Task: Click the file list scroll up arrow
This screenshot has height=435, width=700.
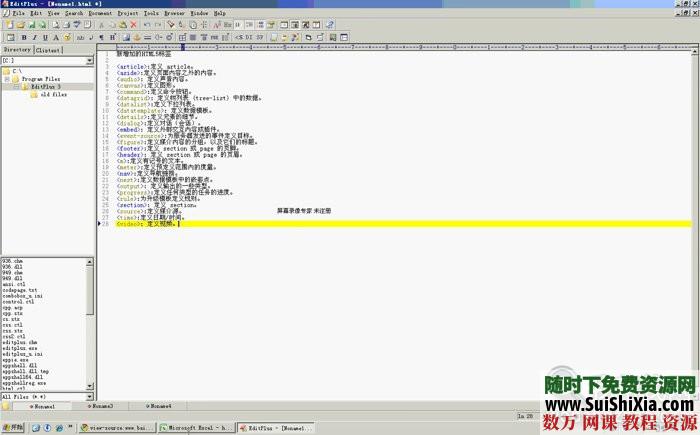Action: (90, 261)
